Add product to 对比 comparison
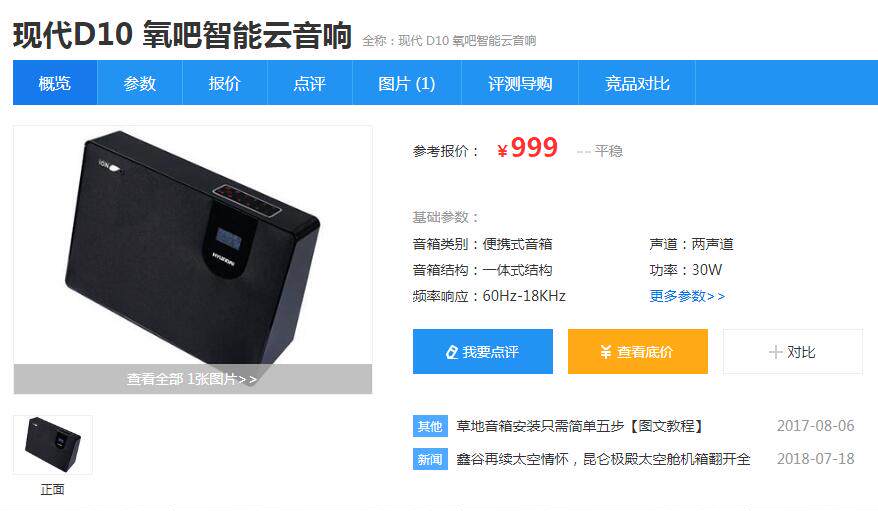The width and height of the screenshot is (878, 511). [793, 351]
